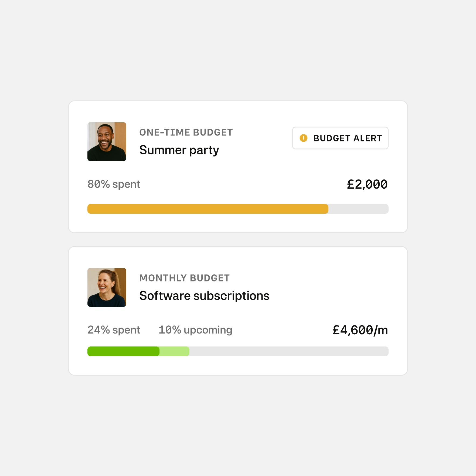Click the Software subscriptions owner's avatar photo
The image size is (476, 476).
pos(107,287)
